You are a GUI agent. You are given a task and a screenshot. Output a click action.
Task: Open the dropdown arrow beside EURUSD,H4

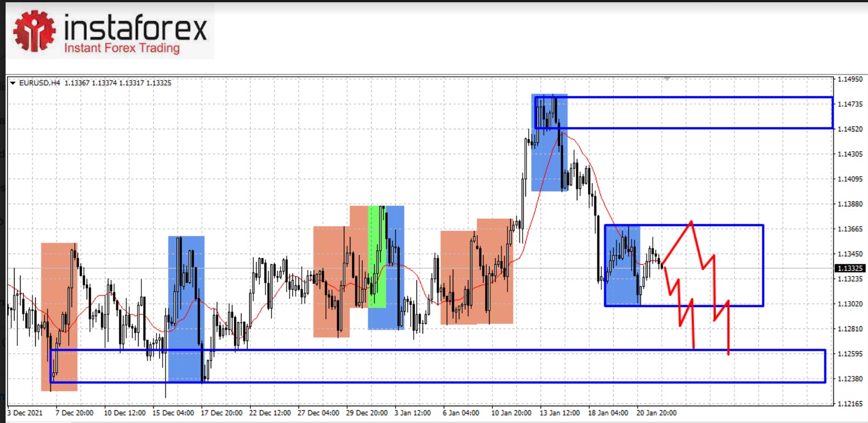[13, 83]
